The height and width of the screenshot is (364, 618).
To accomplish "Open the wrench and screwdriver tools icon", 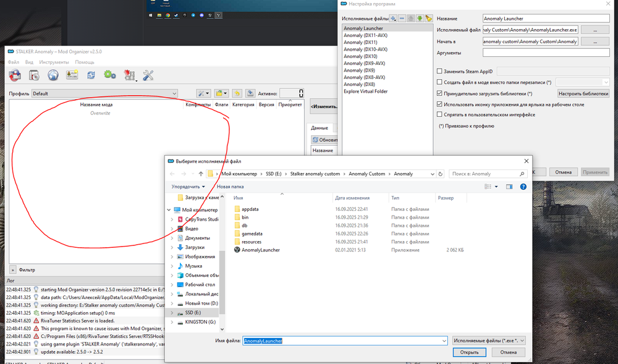I will click(148, 75).
